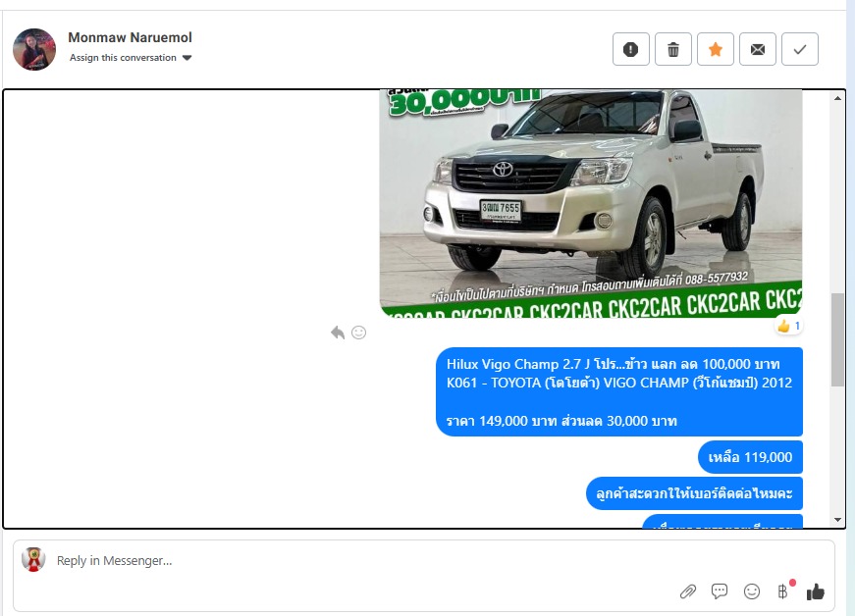Open Monmaw Naruemol's profile picture
The image size is (855, 616).
[34, 50]
